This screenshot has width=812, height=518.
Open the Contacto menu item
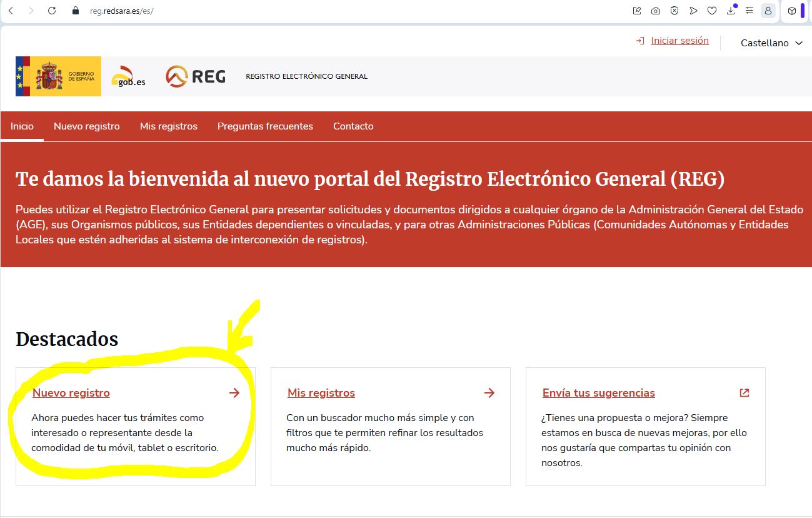353,126
